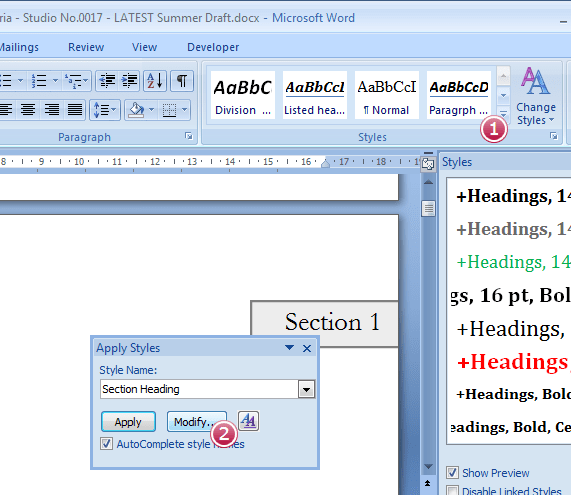Click the decrease indent icon
The width and height of the screenshot is (571, 495).
coord(107,80)
